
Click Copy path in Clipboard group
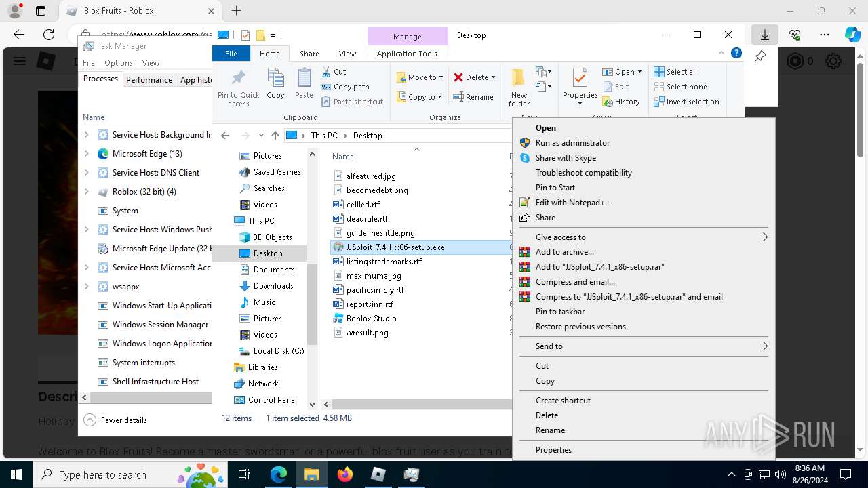[x=346, y=87]
